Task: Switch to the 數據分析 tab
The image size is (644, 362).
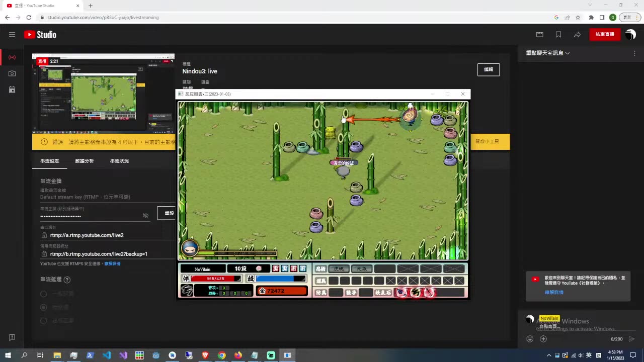Action: click(x=85, y=161)
